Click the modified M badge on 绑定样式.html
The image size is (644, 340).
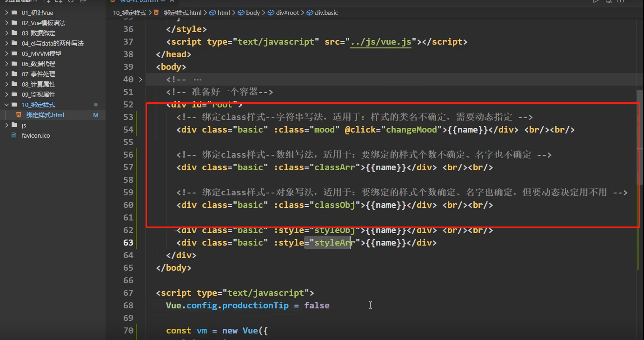click(x=96, y=115)
